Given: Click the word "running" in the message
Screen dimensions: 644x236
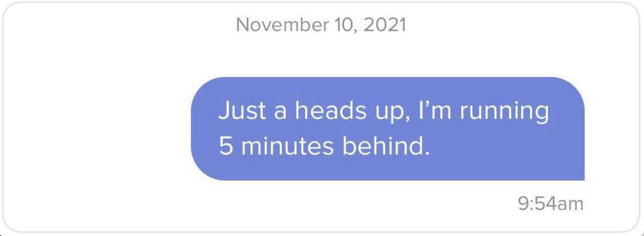Looking at the screenshot, I should (504, 111).
